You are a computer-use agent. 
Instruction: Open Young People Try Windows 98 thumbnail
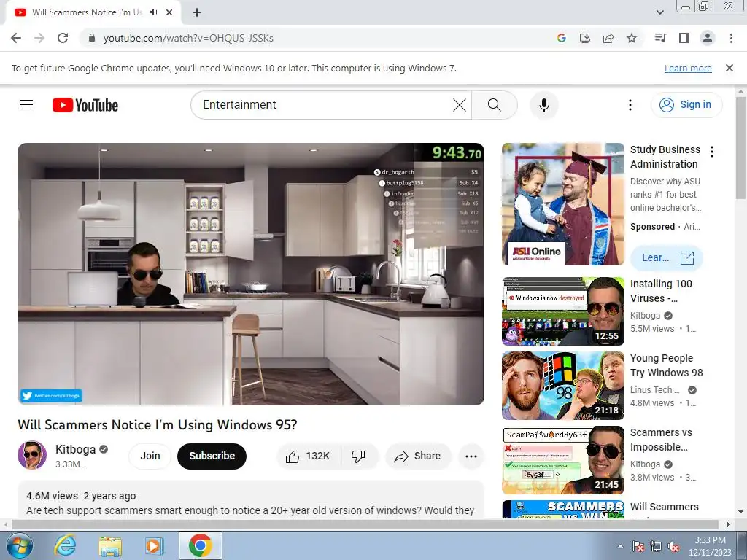[x=563, y=386]
